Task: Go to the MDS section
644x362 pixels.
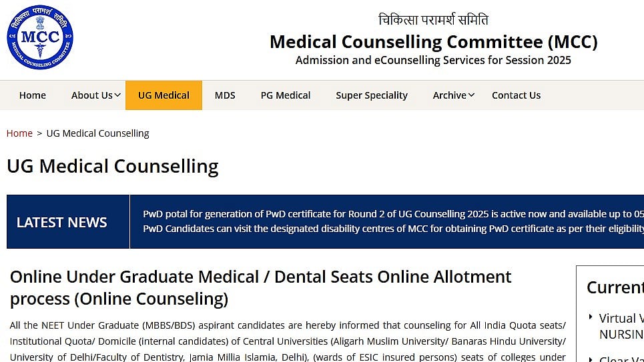Action: pyautogui.click(x=225, y=95)
